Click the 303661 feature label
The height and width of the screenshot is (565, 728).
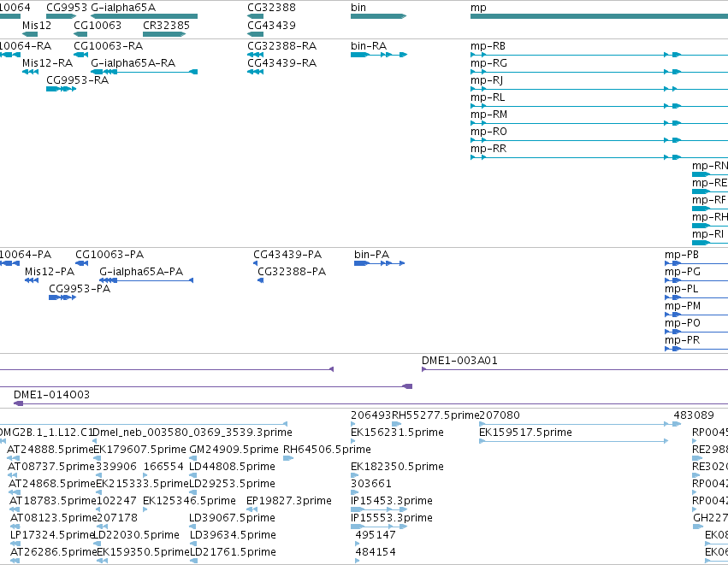tap(371, 484)
